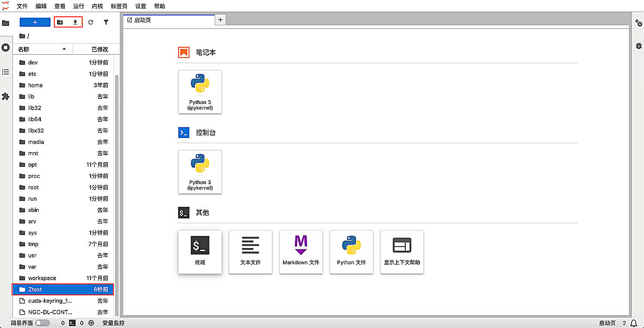Select the home folder row
644x328 pixels.
point(63,85)
